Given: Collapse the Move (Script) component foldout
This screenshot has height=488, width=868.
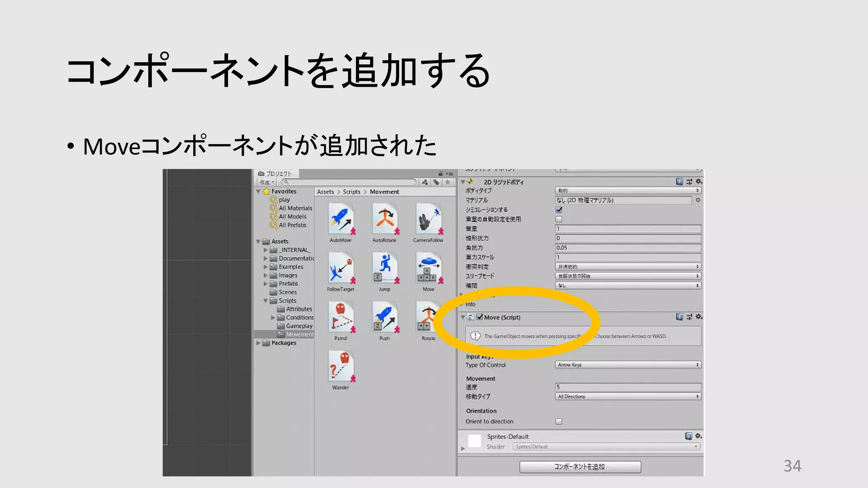Looking at the screenshot, I should (x=463, y=317).
